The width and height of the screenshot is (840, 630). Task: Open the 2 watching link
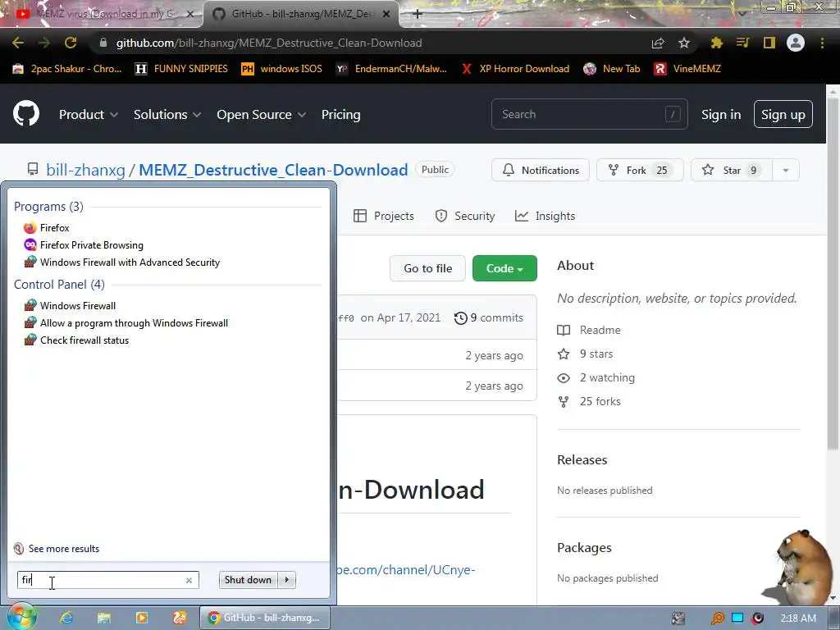596,377
